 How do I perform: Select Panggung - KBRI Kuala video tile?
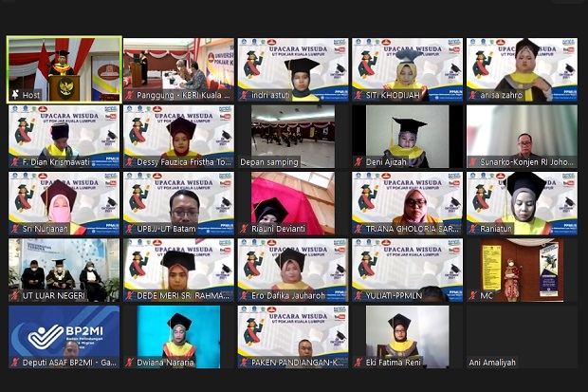tap(179, 69)
